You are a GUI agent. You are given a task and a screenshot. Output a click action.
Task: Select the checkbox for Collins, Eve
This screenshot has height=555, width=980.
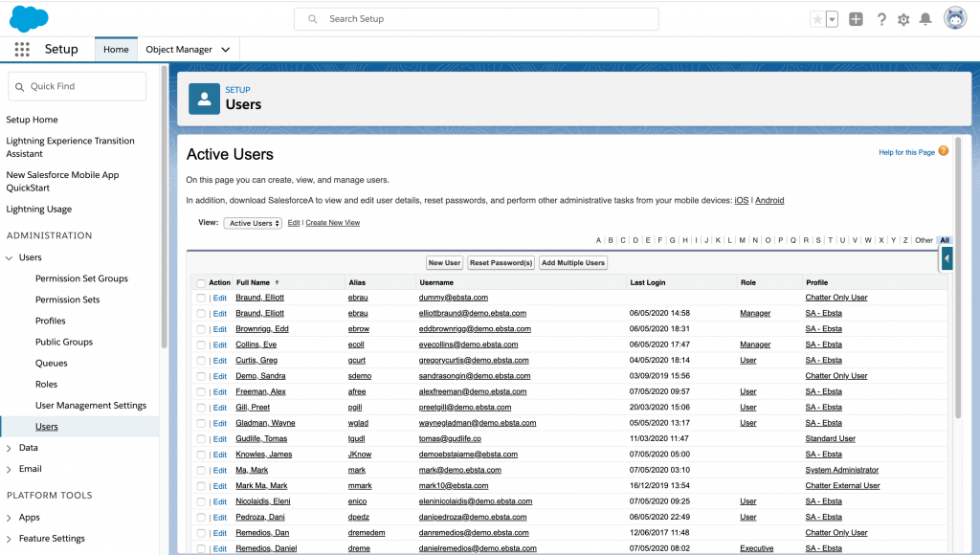coord(201,344)
